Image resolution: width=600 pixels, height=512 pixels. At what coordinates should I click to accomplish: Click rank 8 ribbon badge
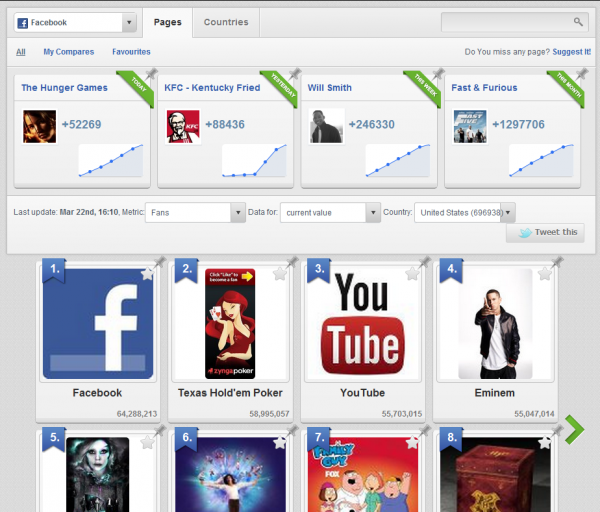(x=452, y=439)
